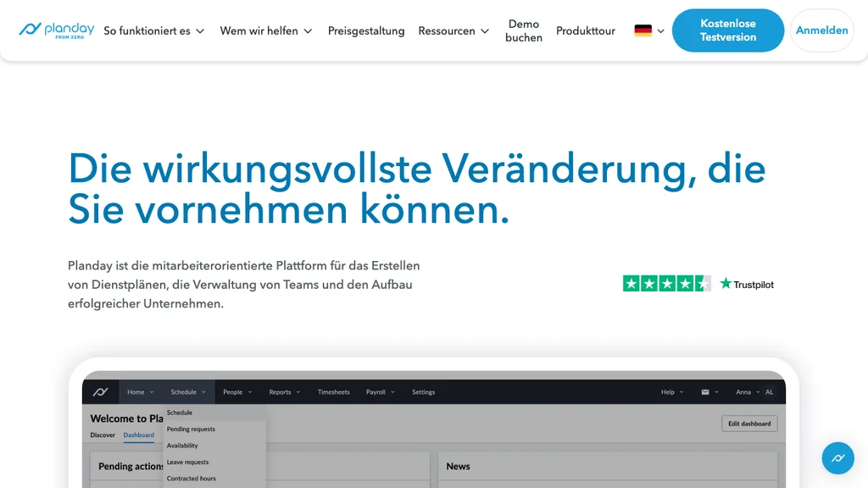The width and height of the screenshot is (868, 488).
Task: Switch to the Discover tab
Action: pyautogui.click(x=103, y=435)
